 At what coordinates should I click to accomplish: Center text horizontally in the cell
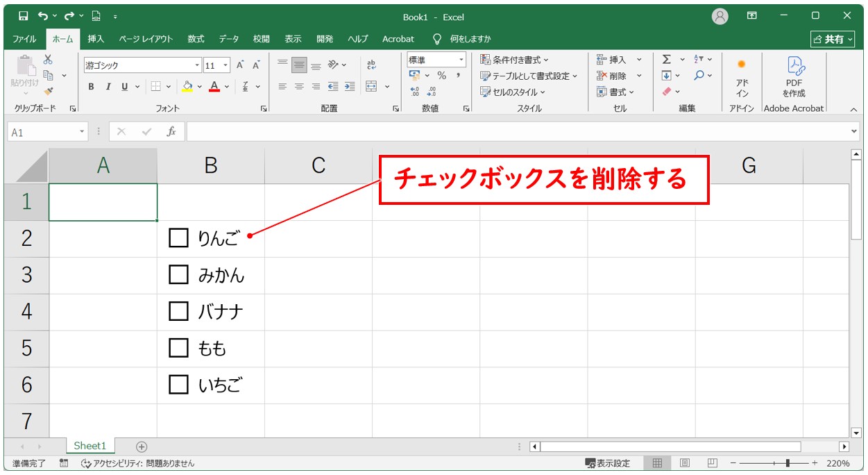[x=299, y=87]
